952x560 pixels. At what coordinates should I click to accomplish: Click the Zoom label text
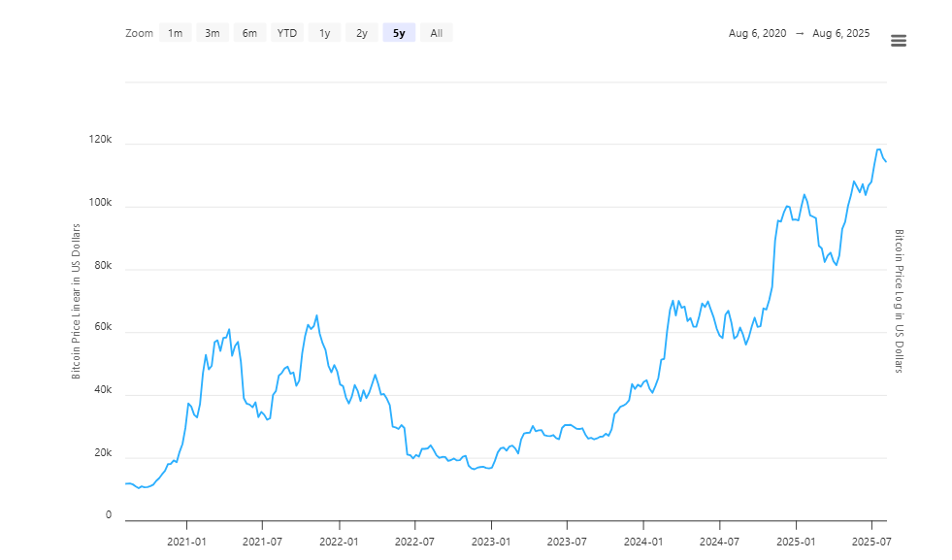(139, 33)
